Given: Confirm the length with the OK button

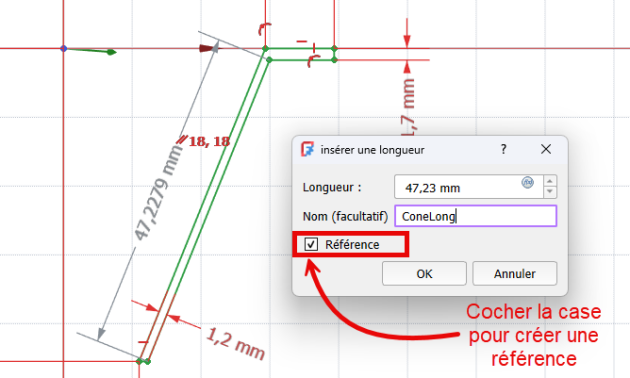Looking at the screenshot, I should pyautogui.click(x=424, y=274).
